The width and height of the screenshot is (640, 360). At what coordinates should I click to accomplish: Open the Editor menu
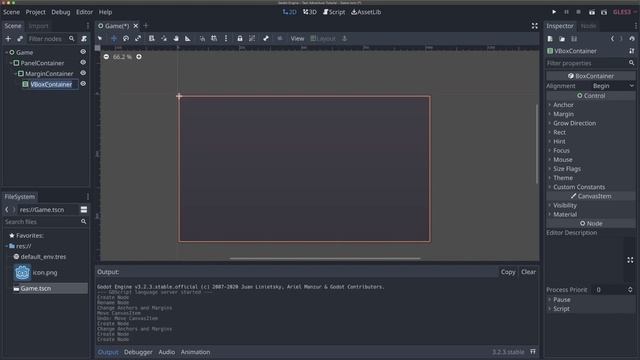[84, 12]
